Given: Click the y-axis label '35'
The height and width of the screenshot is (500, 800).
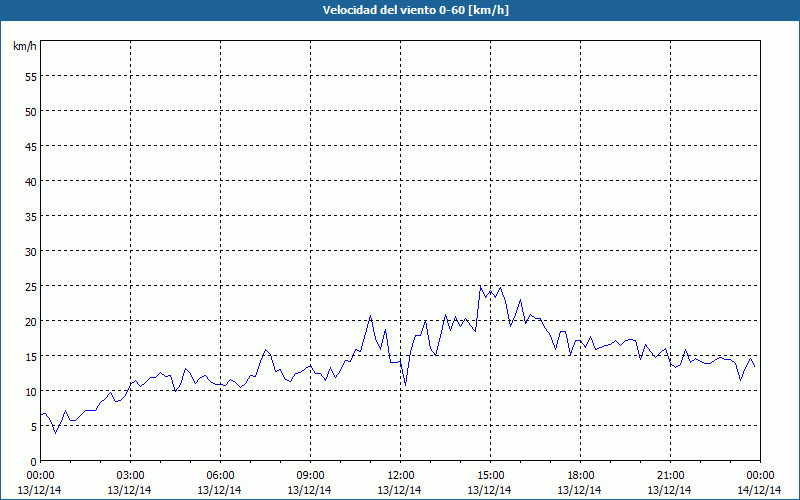Looking at the screenshot, I should click(x=31, y=217).
